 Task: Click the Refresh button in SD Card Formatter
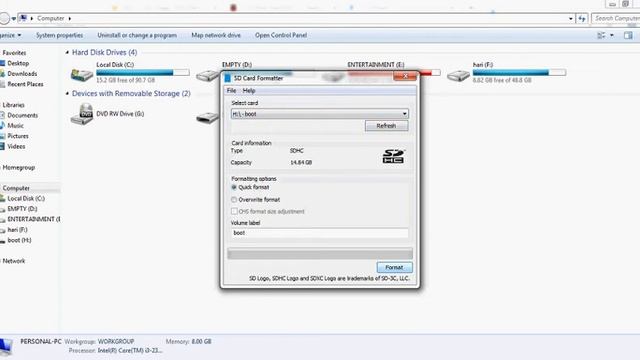coord(386,126)
